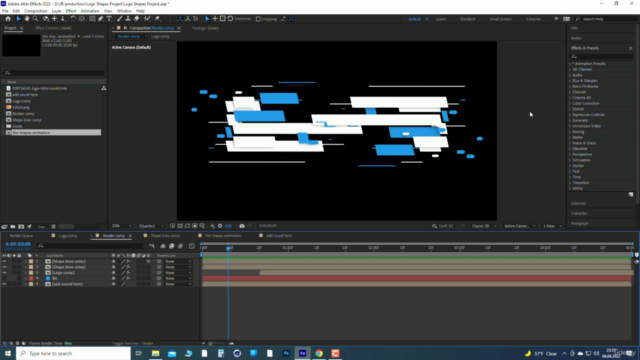This screenshot has width=640, height=360.
Task: Switch to the Small Screen workspace
Action: (500, 19)
